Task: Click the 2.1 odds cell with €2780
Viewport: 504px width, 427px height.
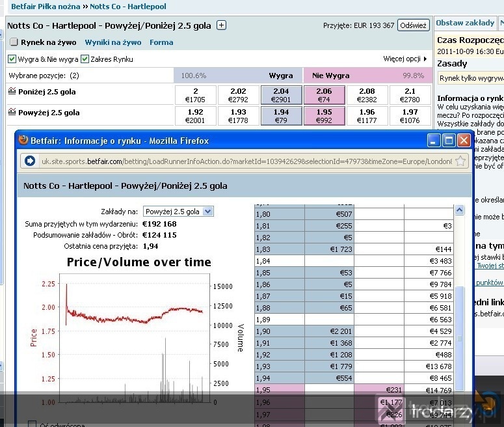Action: (410, 95)
